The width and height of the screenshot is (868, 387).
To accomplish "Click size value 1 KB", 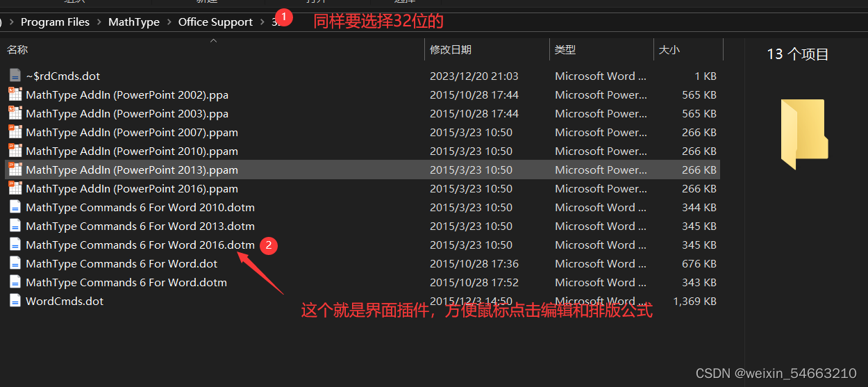I will pos(706,76).
